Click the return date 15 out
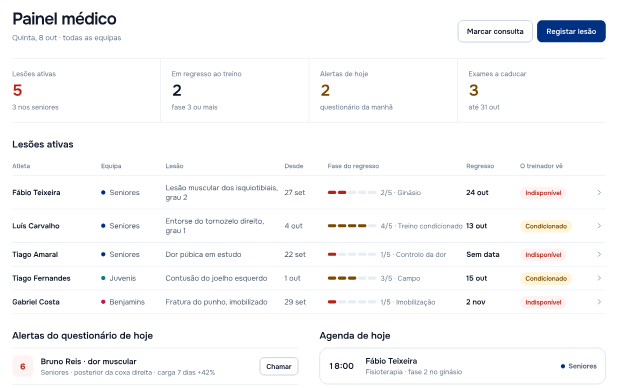The width and height of the screenshot is (620, 388). click(x=476, y=278)
